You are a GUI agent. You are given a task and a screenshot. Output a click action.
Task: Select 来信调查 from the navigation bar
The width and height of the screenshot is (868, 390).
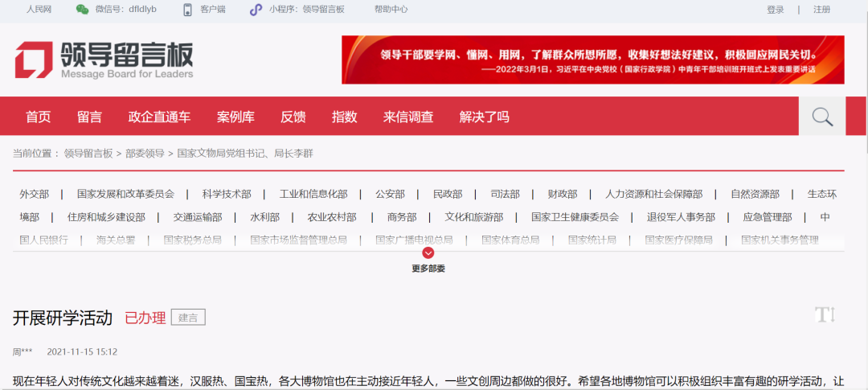tap(408, 117)
